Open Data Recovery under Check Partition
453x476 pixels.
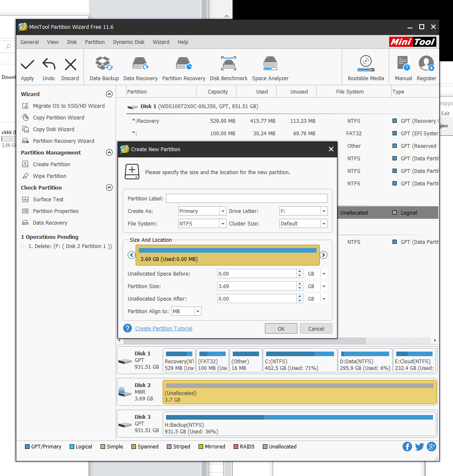coord(45,223)
